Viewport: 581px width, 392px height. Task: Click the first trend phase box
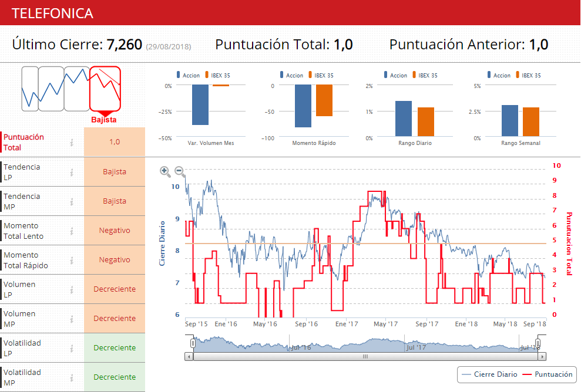point(30,89)
